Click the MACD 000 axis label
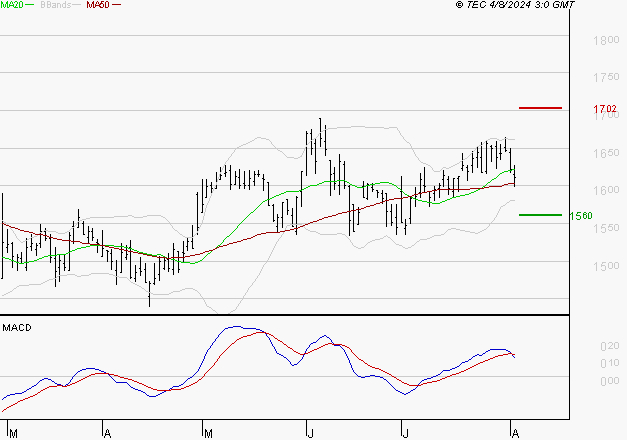The image size is (627, 440). [610, 381]
